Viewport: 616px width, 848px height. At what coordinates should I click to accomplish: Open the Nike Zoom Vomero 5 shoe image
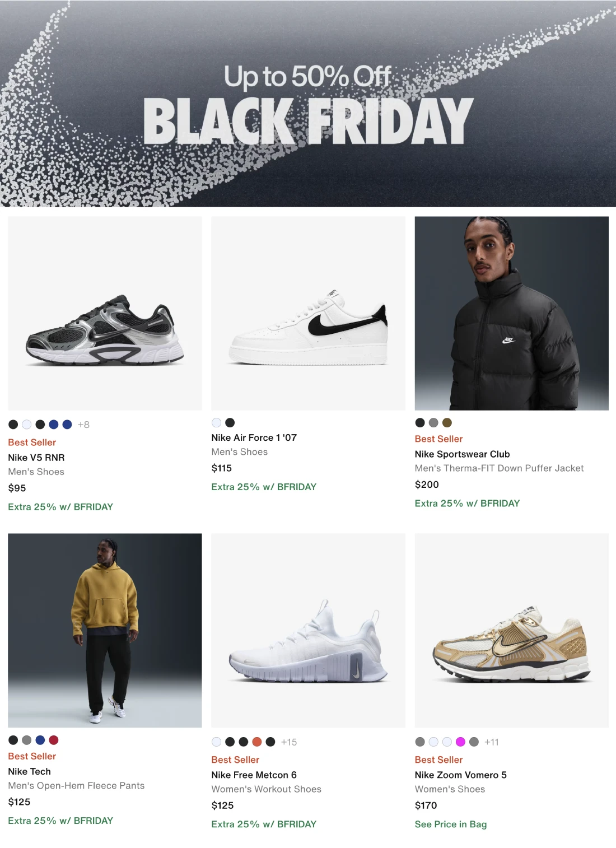511,630
